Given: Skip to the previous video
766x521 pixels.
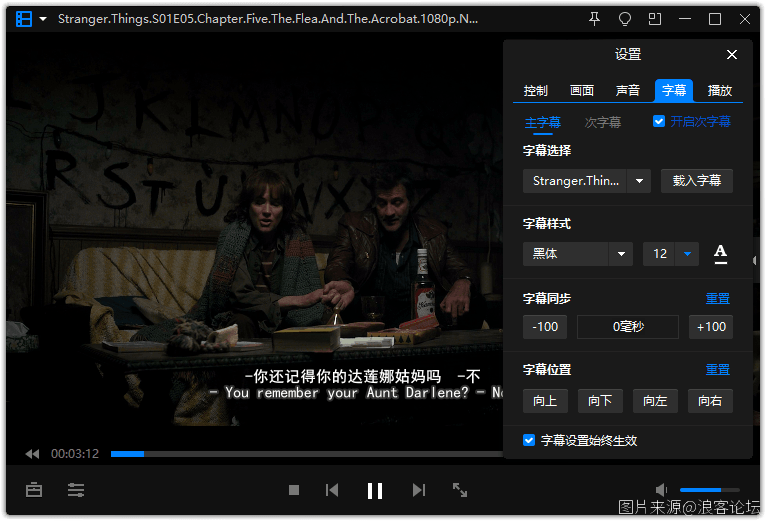Looking at the screenshot, I should tap(332, 490).
